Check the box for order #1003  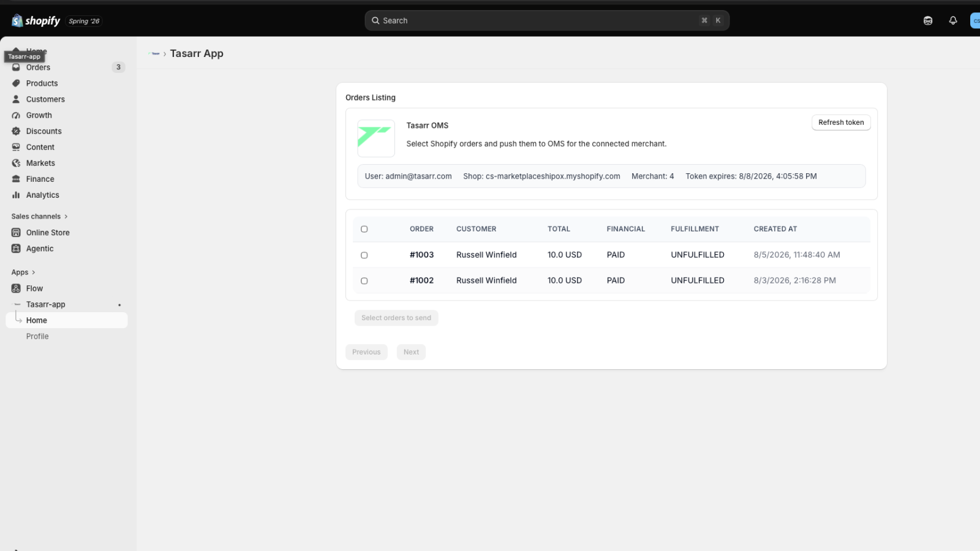[364, 255]
